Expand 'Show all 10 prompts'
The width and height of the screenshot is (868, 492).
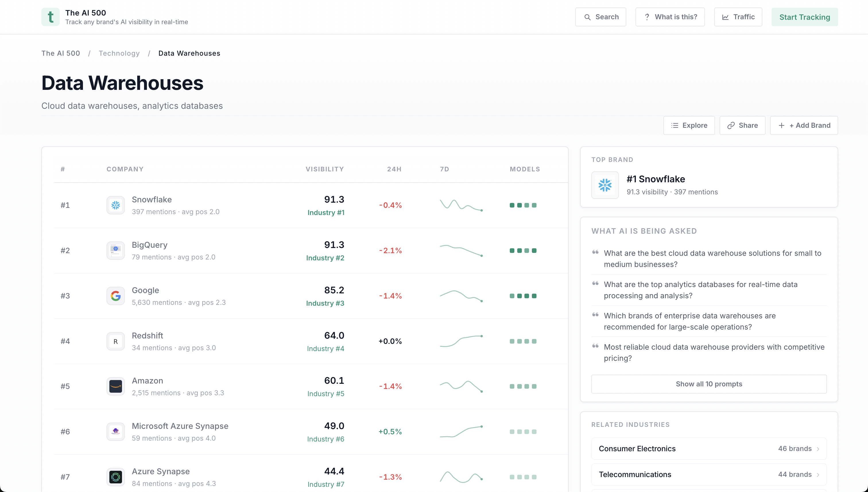click(x=708, y=384)
